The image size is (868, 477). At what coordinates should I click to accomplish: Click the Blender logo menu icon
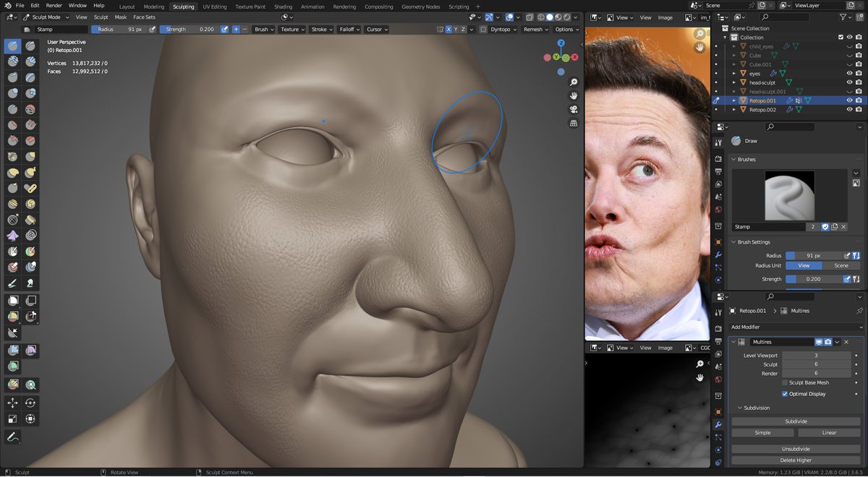tap(7, 5)
